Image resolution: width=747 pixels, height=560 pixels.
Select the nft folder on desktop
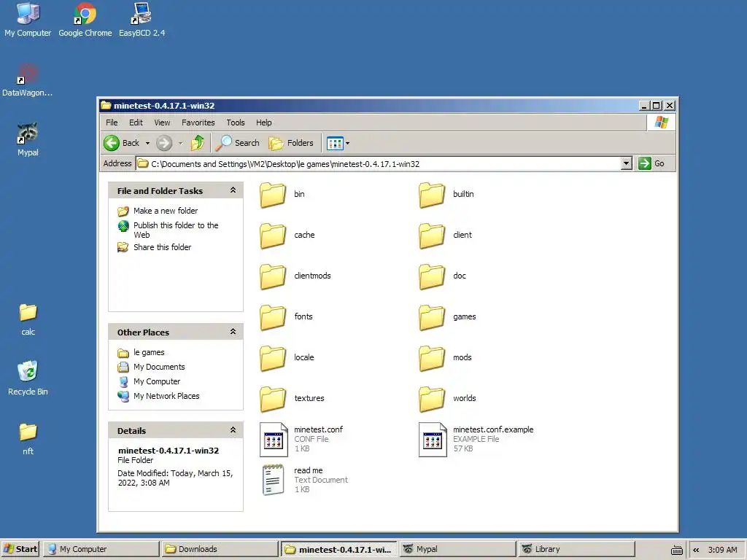click(28, 438)
